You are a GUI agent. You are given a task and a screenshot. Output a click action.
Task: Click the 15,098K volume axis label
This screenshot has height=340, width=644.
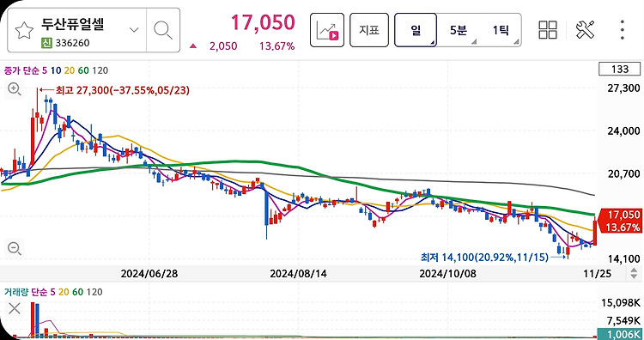(x=621, y=303)
